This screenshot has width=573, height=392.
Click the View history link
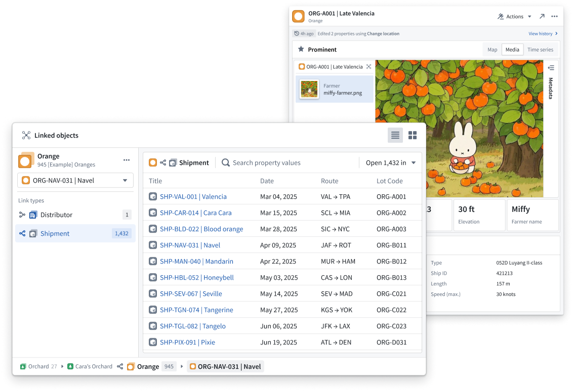point(543,33)
